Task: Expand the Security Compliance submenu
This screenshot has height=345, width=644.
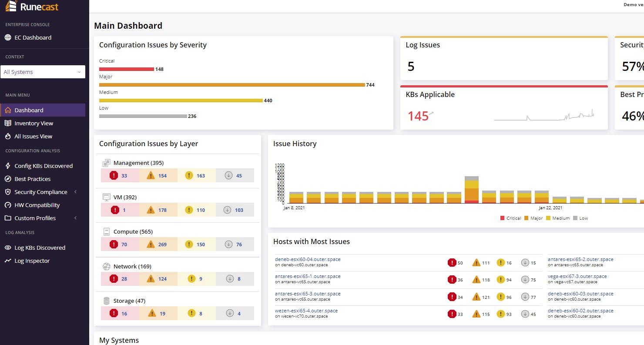Action: (x=75, y=192)
